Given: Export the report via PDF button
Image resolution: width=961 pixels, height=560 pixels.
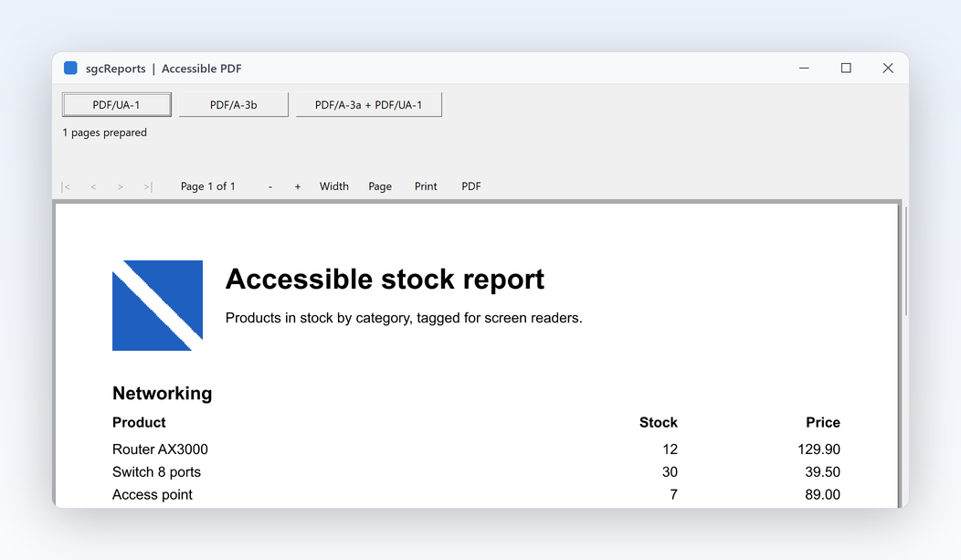Looking at the screenshot, I should coord(471,186).
